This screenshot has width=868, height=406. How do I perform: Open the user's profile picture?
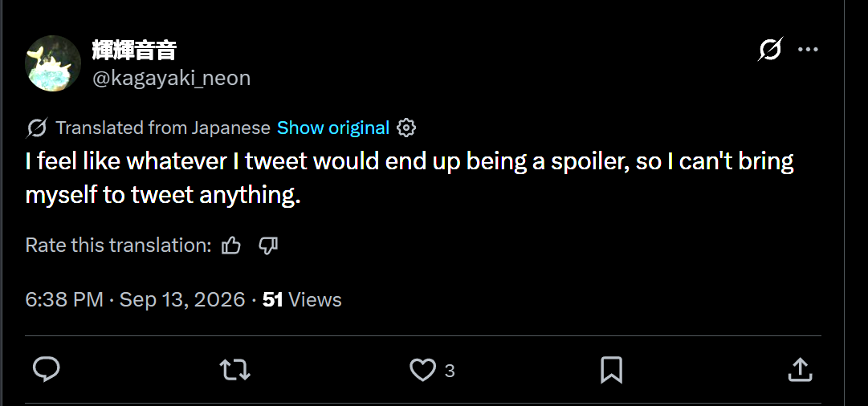tap(53, 63)
